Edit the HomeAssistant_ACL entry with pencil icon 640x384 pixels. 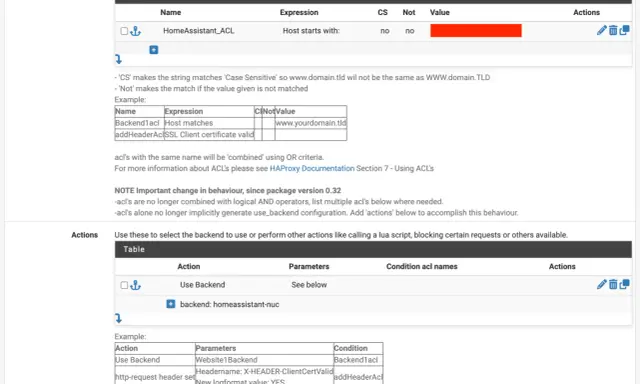[602, 30]
